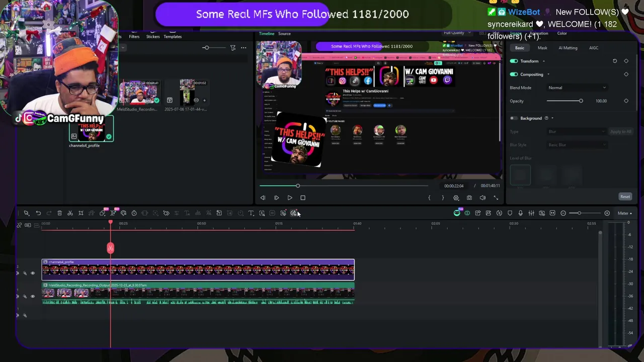The height and width of the screenshot is (362, 644).
Task: Select the channels4_profile media thumbnail
Action: 92,129
